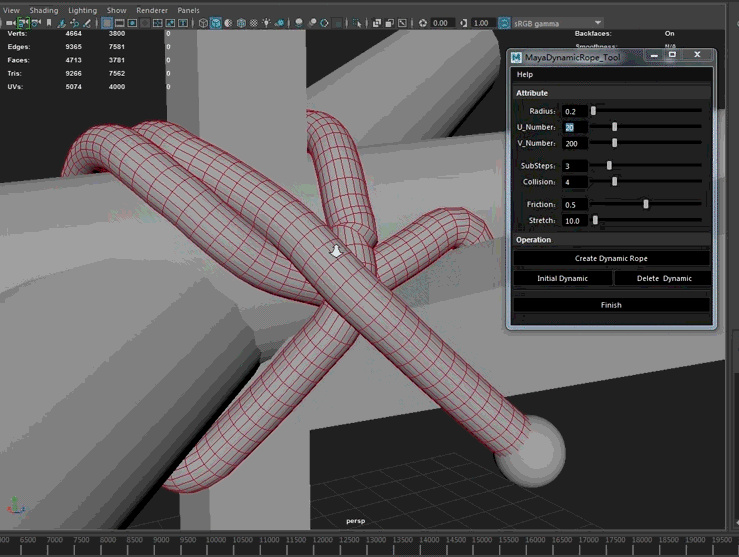Image resolution: width=739 pixels, height=557 pixels.
Task: Click the Friction slider handle
Action: (646, 204)
